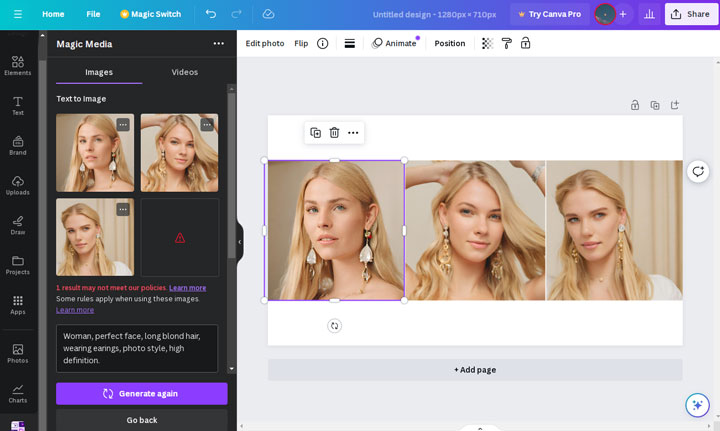This screenshot has height=431, width=720.
Task: Add collaborator with plus icon
Action: [623, 14]
